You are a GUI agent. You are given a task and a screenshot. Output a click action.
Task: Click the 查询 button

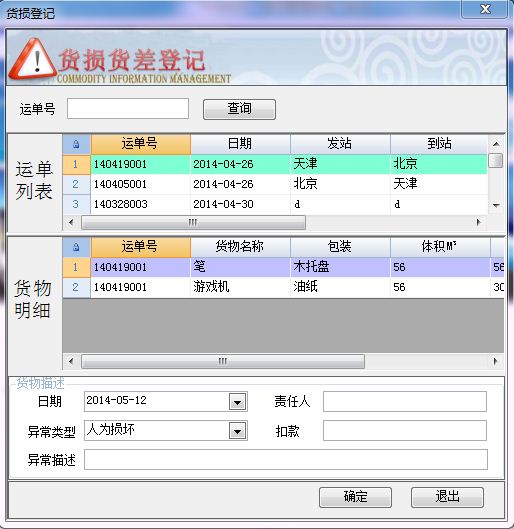[x=239, y=109]
